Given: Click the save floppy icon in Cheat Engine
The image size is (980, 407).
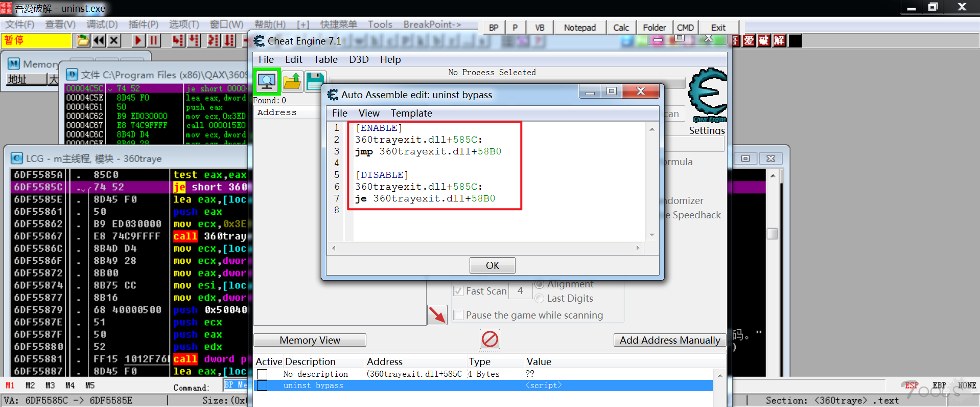Looking at the screenshot, I should pos(315,82).
